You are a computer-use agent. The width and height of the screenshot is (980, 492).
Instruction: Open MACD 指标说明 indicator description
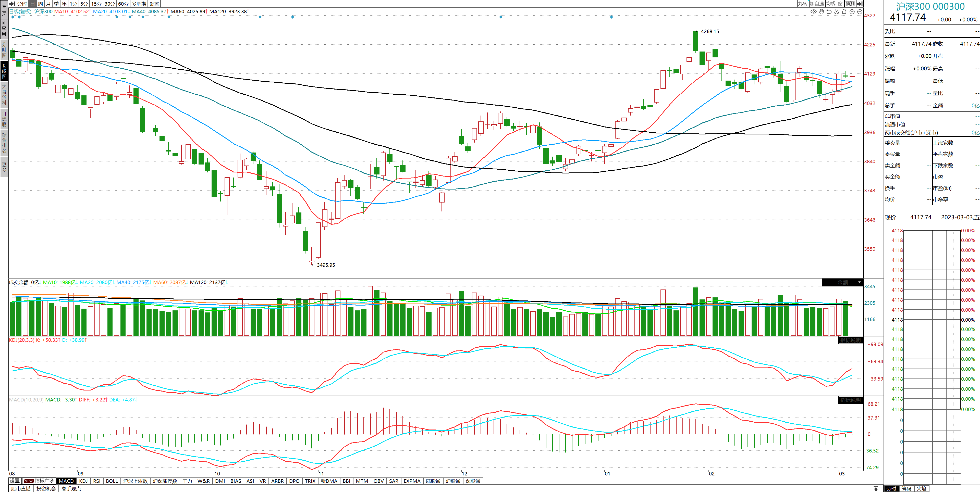tap(850, 400)
